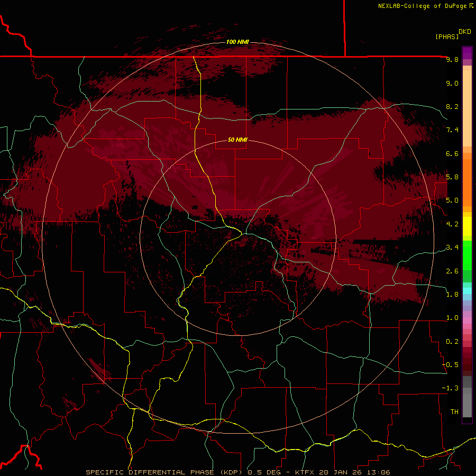Click the 20 JAN 26 13:06 timestamp
The height and width of the screenshot is (476, 476).
pos(354,472)
